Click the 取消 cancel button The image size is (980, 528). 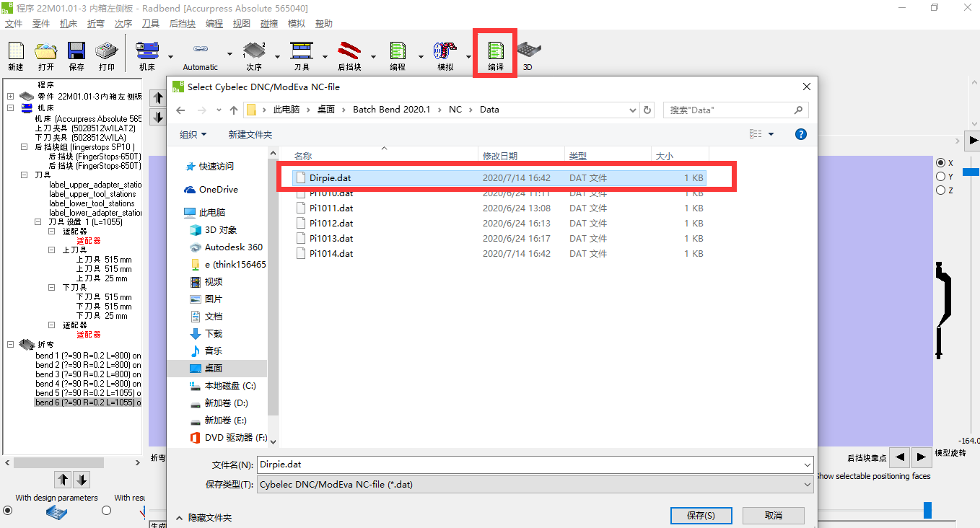[773, 516]
